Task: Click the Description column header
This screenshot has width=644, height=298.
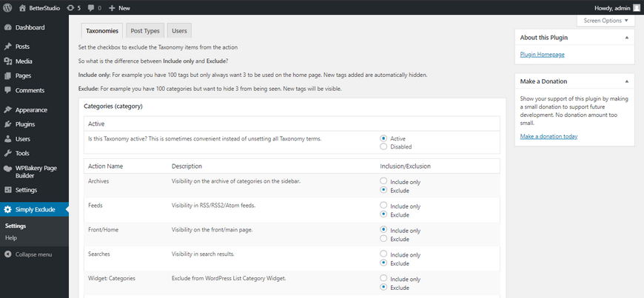Action: click(187, 166)
